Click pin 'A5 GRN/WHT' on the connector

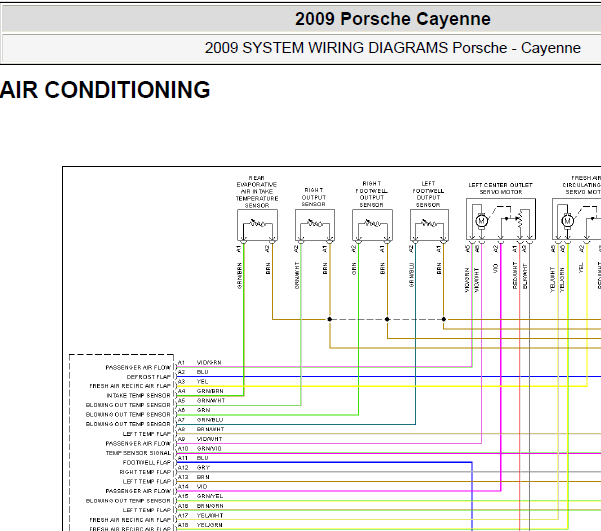(x=201, y=401)
